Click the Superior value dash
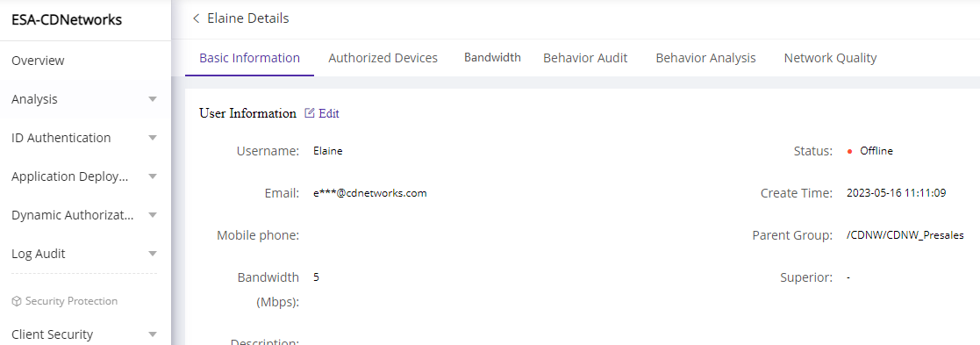 point(848,277)
